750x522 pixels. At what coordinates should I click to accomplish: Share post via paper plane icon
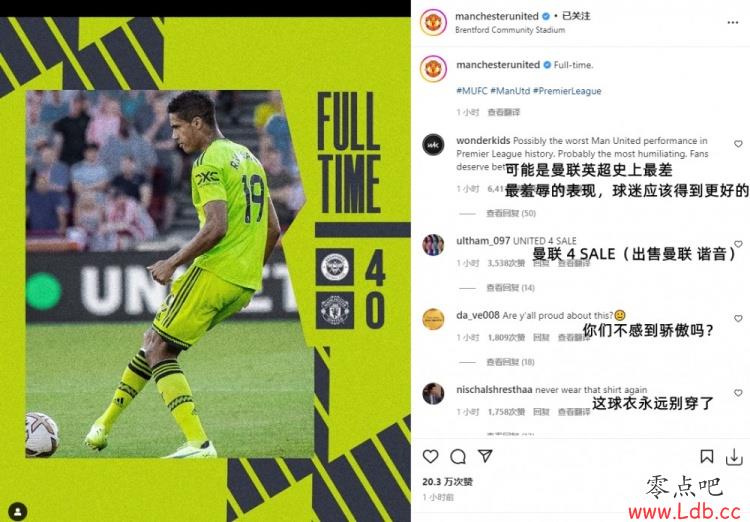click(485, 455)
